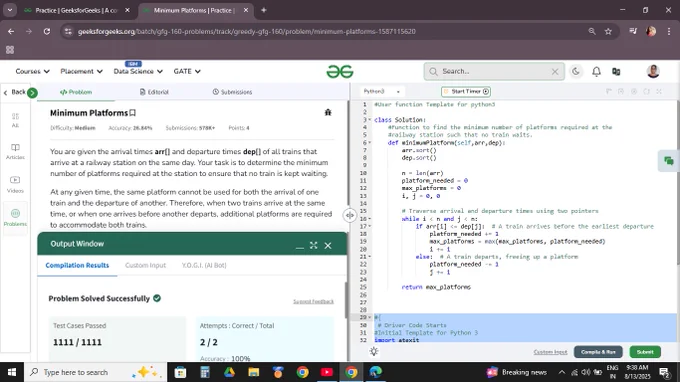Close the Output Window
The height and width of the screenshot is (382, 680).
328,246
